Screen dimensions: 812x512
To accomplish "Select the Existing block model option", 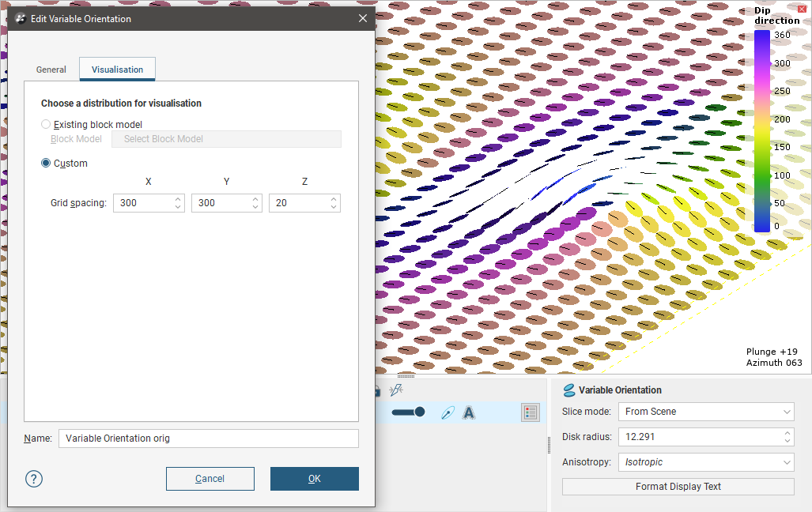I will click(x=46, y=125).
